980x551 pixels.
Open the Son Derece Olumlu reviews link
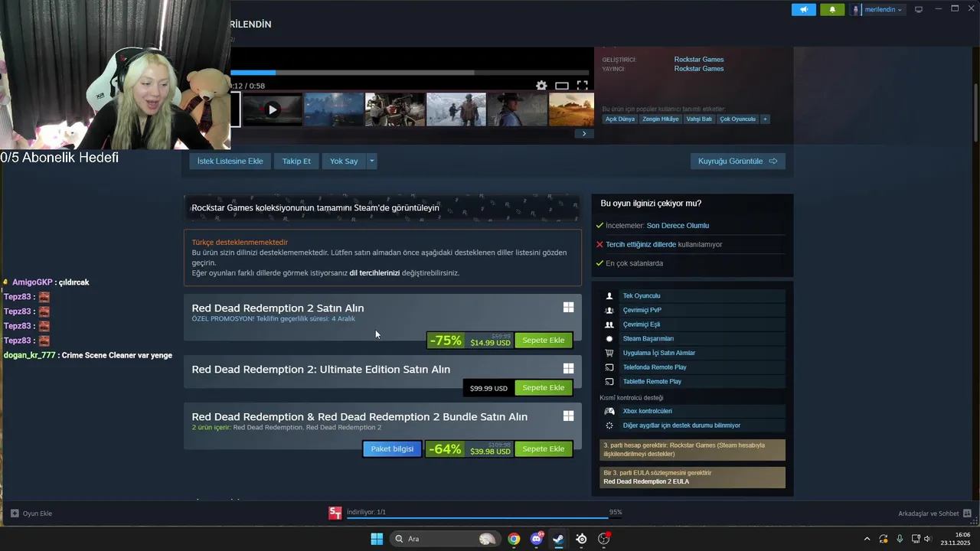click(x=678, y=226)
